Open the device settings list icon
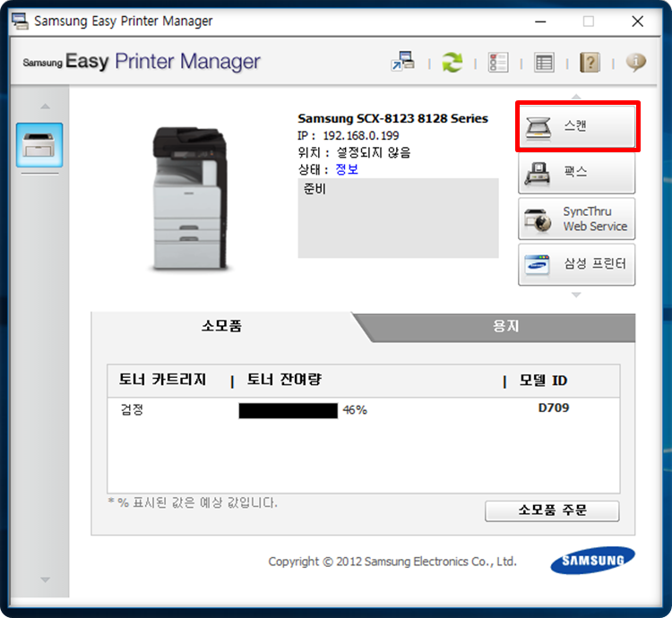672x618 pixels. (x=498, y=63)
